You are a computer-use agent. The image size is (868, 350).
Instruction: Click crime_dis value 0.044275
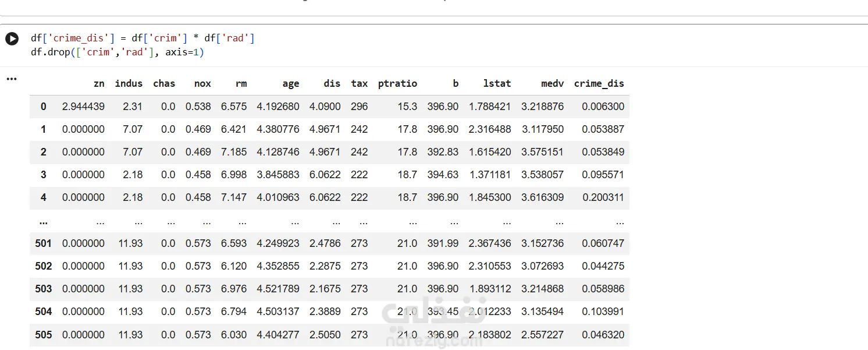(603, 266)
